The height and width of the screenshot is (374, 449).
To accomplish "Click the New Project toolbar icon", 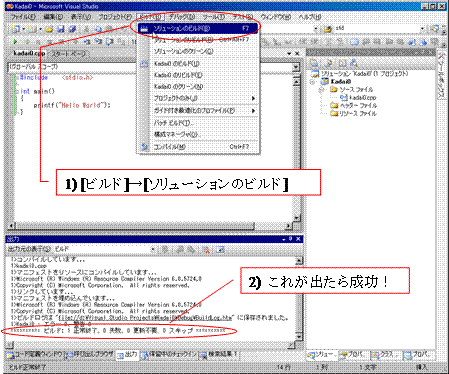I will 15,29.
